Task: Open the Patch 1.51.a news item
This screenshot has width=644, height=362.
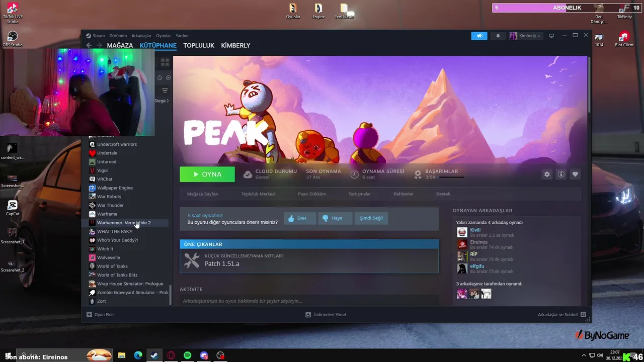Action: point(309,260)
